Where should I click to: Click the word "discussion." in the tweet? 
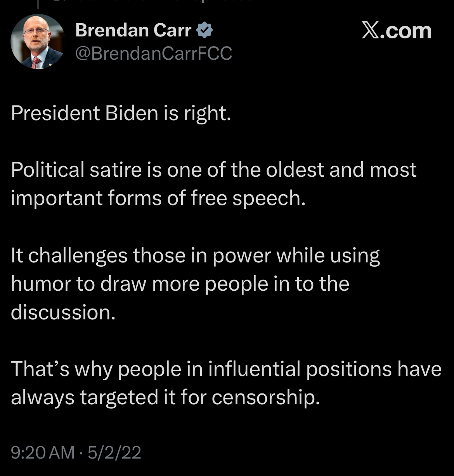coord(63,312)
